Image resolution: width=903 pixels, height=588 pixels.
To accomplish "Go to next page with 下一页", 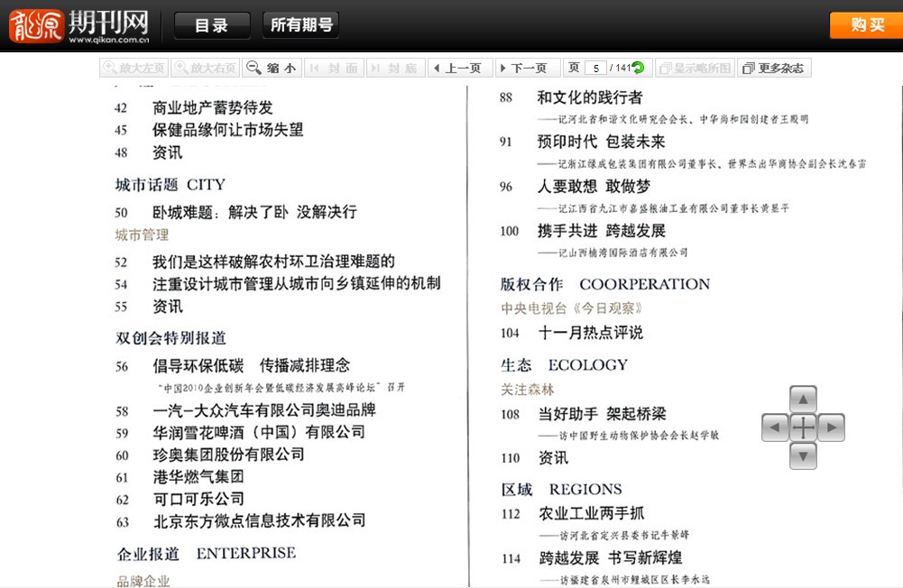I will 523,68.
